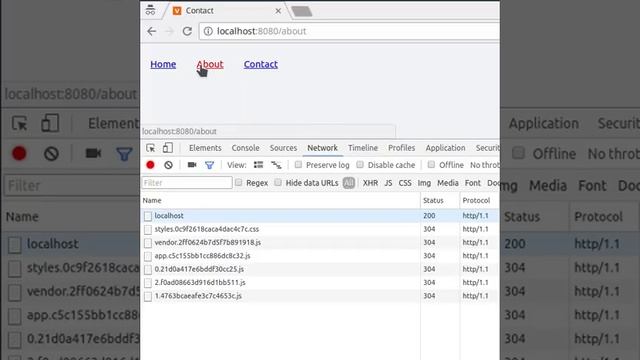Enable the Disable cache checkbox
The height and width of the screenshot is (360, 640).
pyautogui.click(x=360, y=164)
